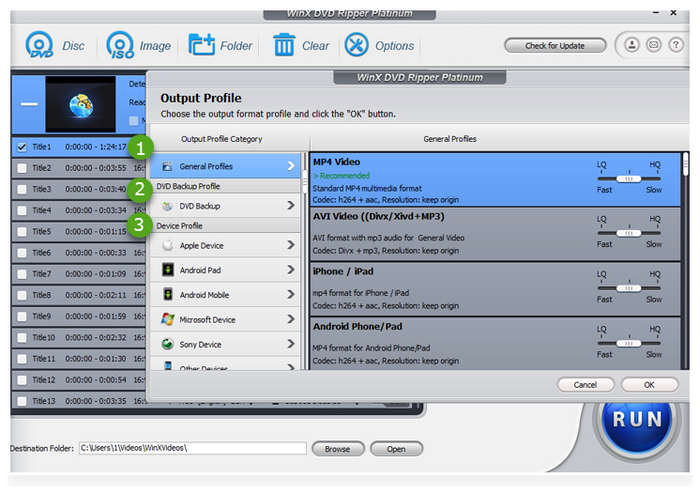Click the DVD Disc icon
The width and height of the screenshot is (700, 494).
coord(39,45)
